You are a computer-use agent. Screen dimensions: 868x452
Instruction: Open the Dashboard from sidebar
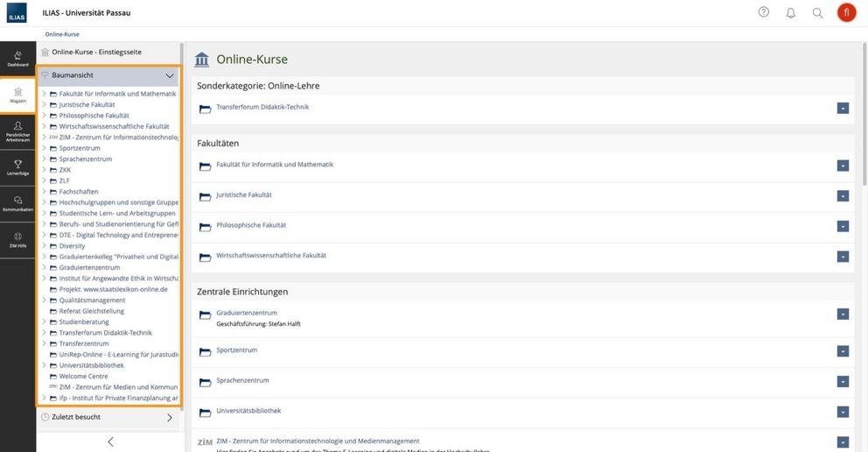[x=17, y=60]
